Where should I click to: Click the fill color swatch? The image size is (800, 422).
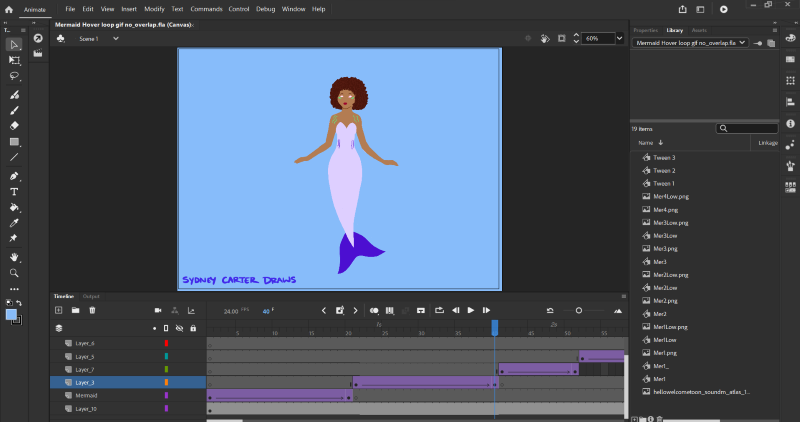[11, 314]
